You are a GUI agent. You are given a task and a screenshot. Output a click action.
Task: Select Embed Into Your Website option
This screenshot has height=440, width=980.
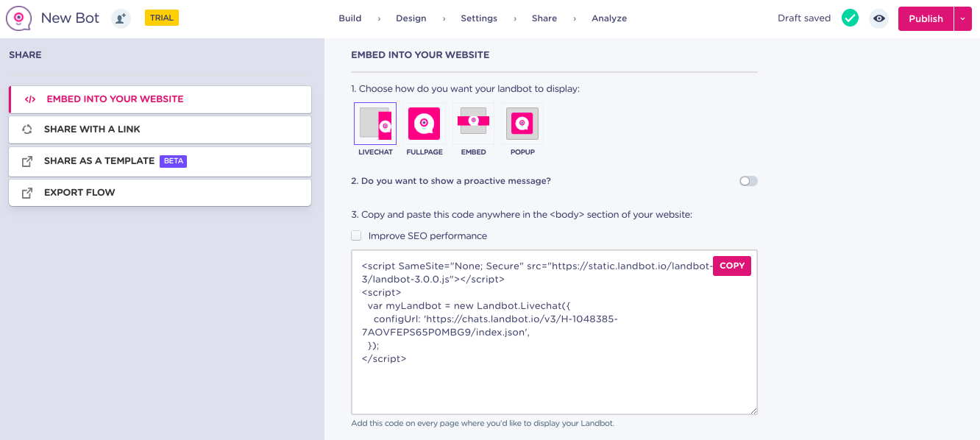click(160, 99)
